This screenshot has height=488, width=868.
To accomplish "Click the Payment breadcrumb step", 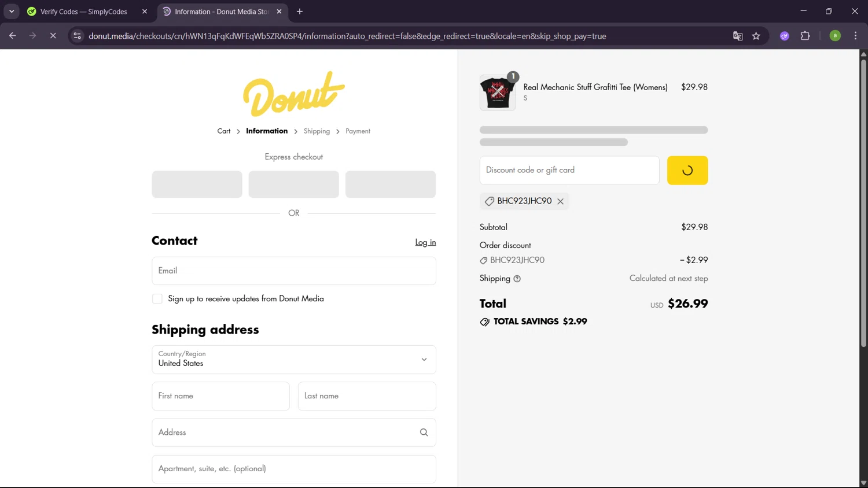I will 358,131.
